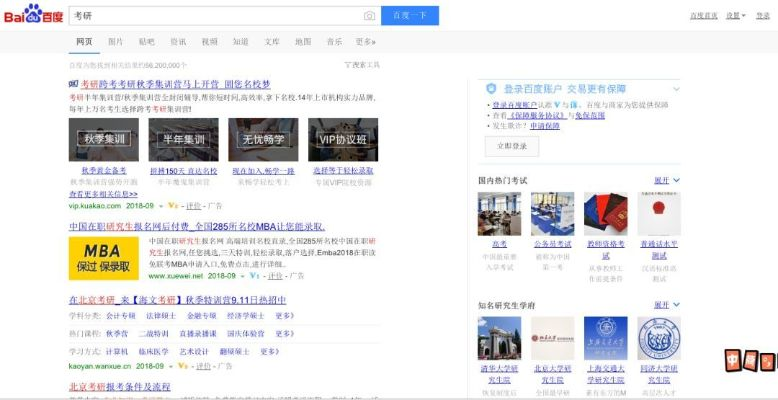This screenshot has height=400, width=778.
Task: Open the VIP协议班 thumbnail
Action: (343, 139)
